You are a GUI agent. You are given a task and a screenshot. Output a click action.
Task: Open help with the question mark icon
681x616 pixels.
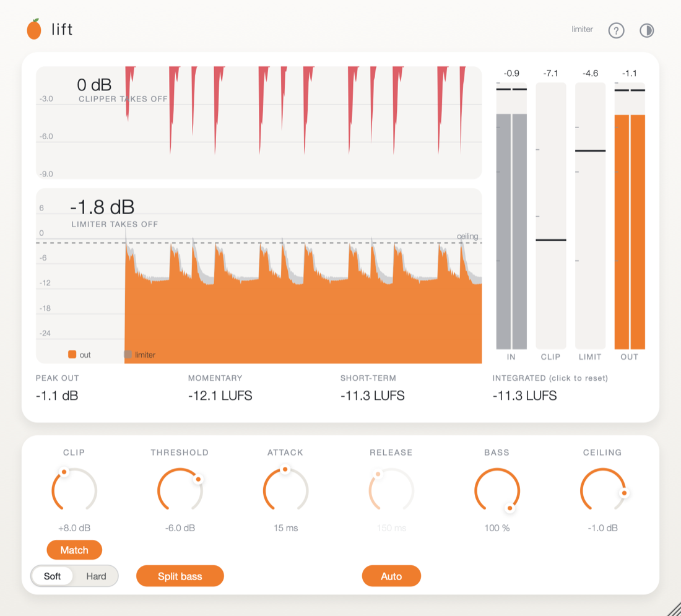pos(616,30)
